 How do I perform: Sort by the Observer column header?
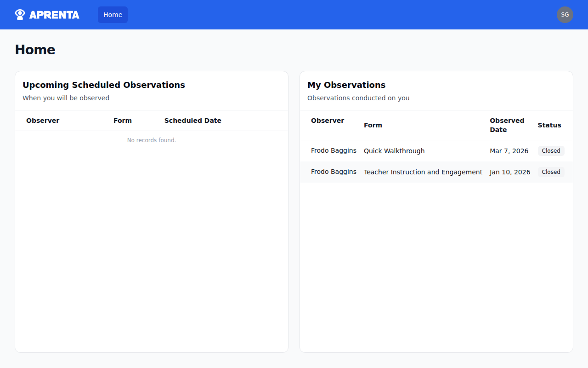pyautogui.click(x=328, y=120)
